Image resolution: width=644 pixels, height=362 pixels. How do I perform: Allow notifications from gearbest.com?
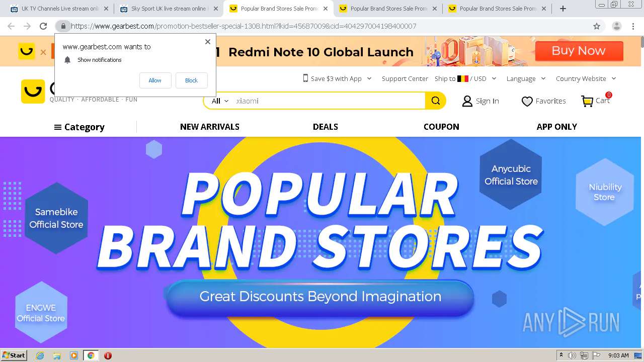155,80
